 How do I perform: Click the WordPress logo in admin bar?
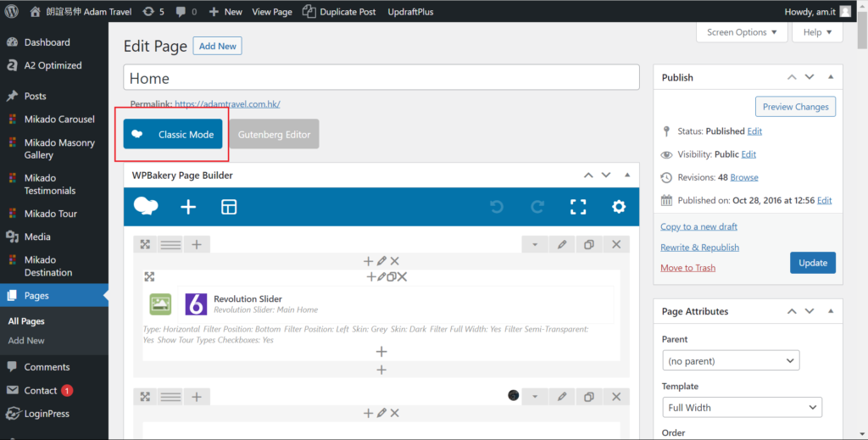(x=12, y=11)
